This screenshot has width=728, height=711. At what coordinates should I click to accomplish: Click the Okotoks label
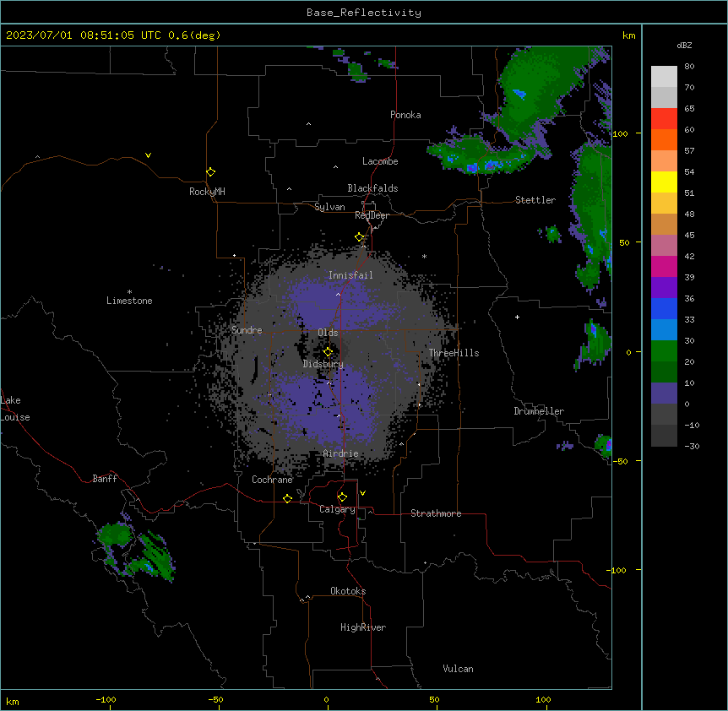click(348, 591)
